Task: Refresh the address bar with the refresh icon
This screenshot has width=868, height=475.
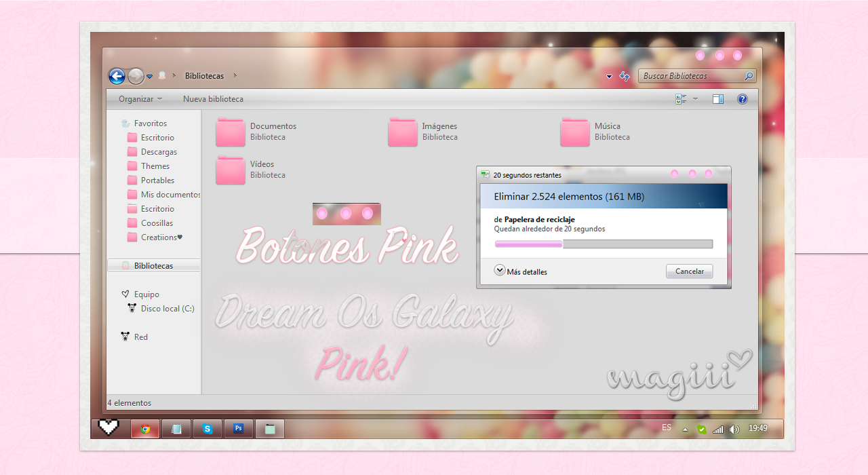Action: coord(624,76)
